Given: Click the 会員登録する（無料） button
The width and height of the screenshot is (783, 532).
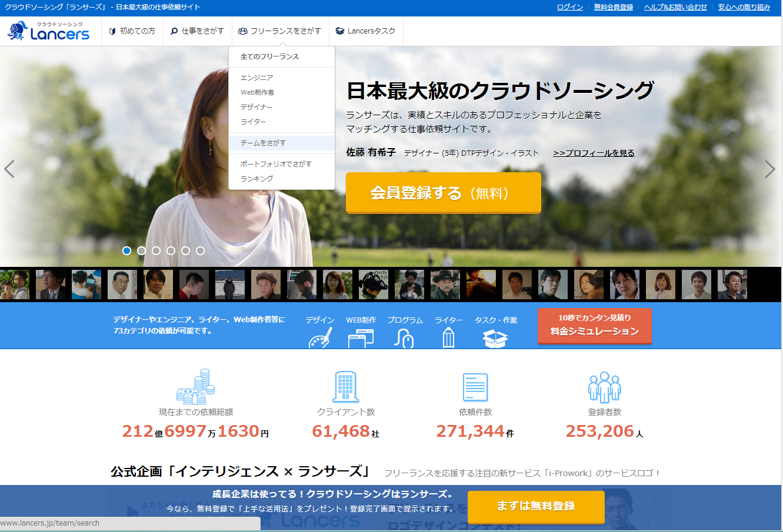Looking at the screenshot, I should (444, 192).
